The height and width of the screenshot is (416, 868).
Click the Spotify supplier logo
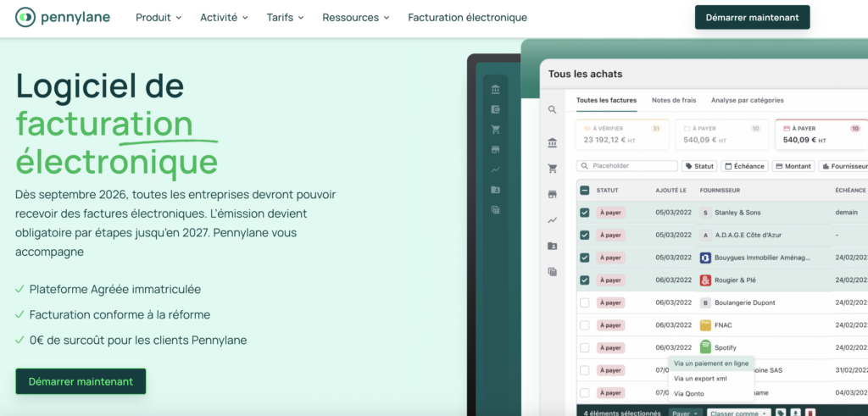705,347
